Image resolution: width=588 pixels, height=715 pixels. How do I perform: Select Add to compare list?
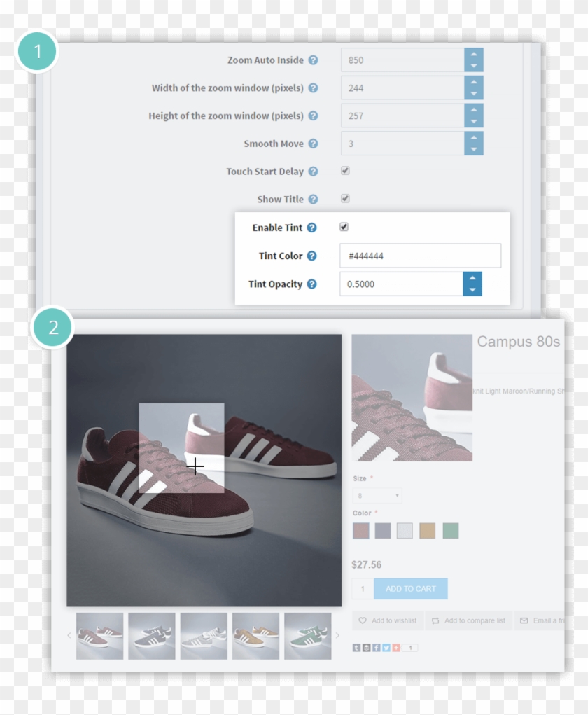pyautogui.click(x=468, y=620)
